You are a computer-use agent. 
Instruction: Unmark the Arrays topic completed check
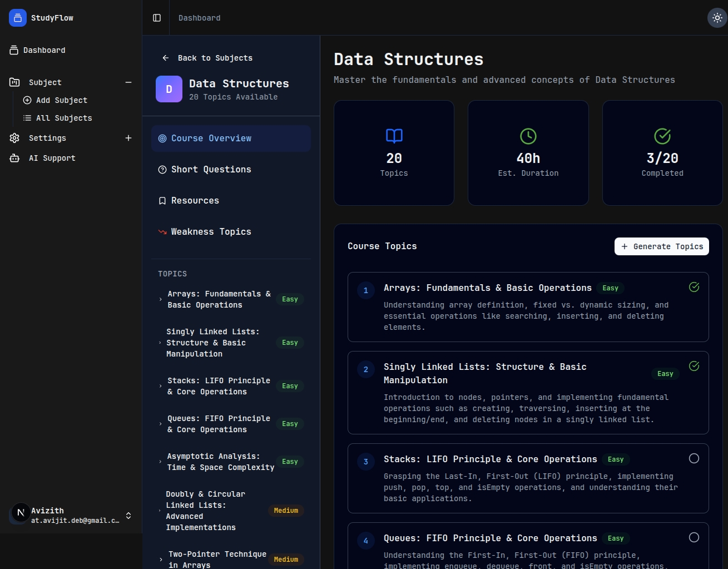point(694,287)
